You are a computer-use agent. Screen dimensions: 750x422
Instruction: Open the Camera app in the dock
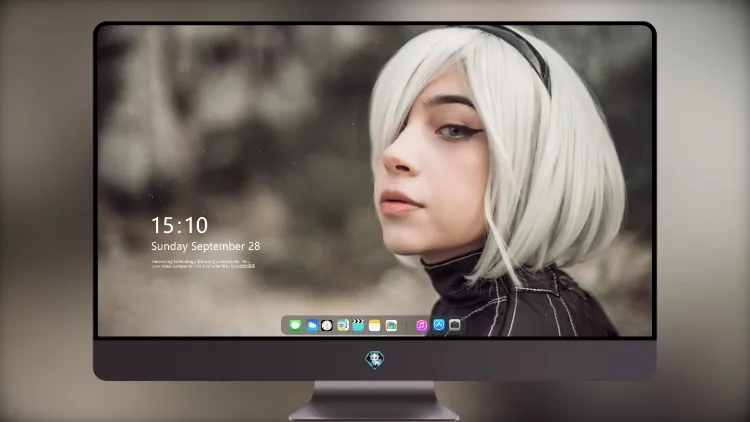coord(454,325)
